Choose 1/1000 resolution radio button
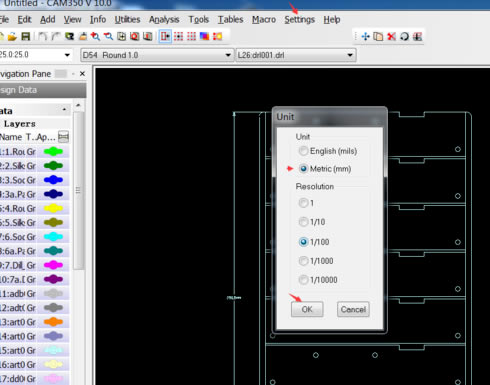The height and width of the screenshot is (385, 490). pos(316,261)
